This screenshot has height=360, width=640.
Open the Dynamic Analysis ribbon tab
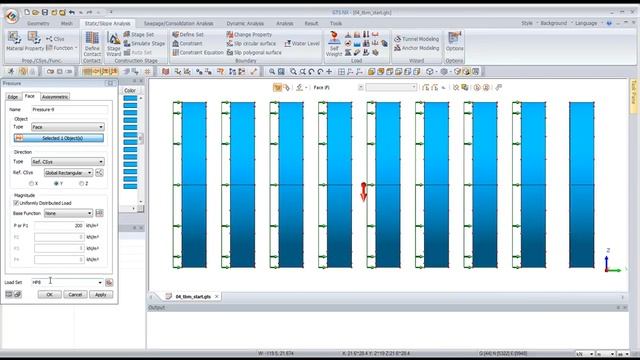point(245,24)
